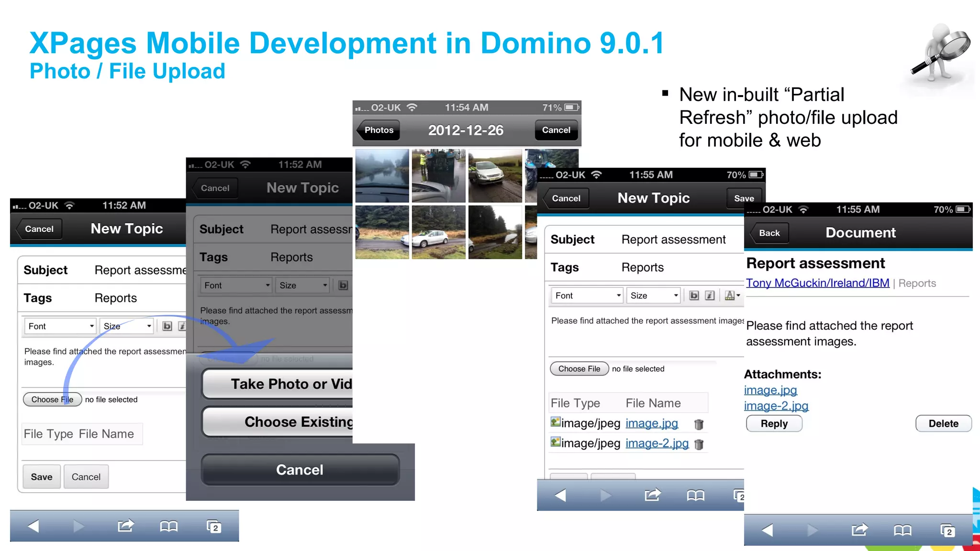Tap share icon in Document Safari toolbar

coord(859,529)
